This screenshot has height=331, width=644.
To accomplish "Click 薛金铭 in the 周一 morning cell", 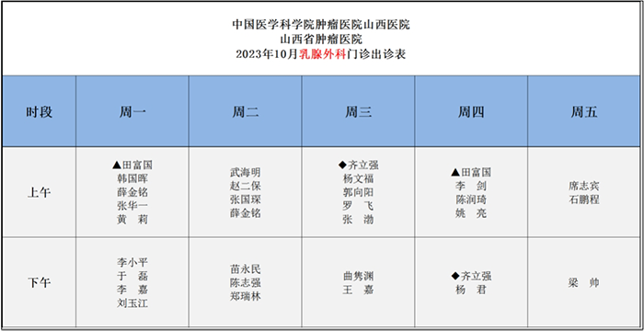I will point(132,192).
